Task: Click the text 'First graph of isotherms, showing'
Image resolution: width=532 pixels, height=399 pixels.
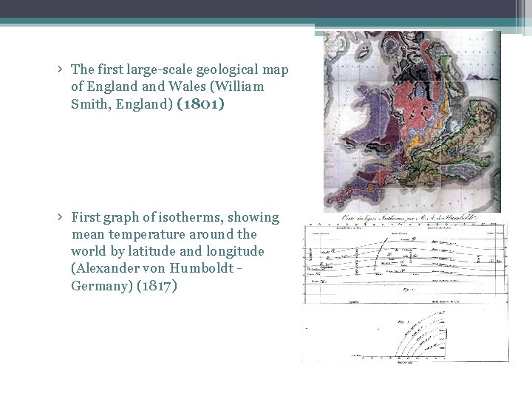Action: [x=175, y=217]
